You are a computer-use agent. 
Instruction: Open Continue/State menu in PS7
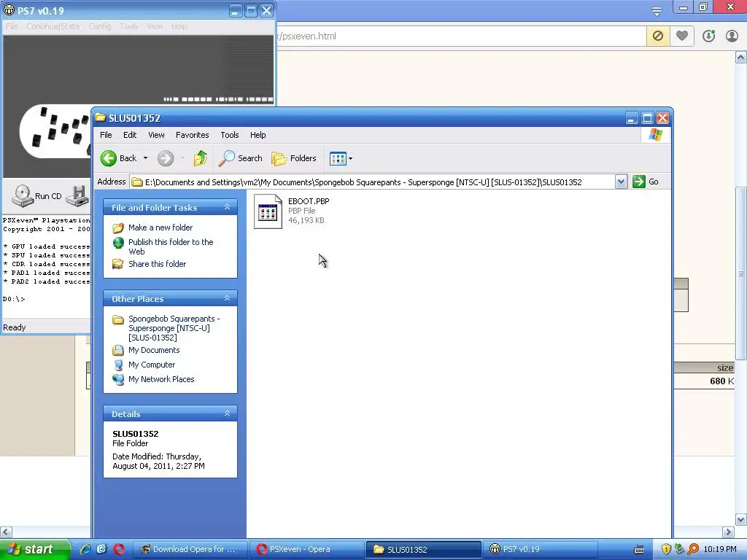[x=53, y=26]
